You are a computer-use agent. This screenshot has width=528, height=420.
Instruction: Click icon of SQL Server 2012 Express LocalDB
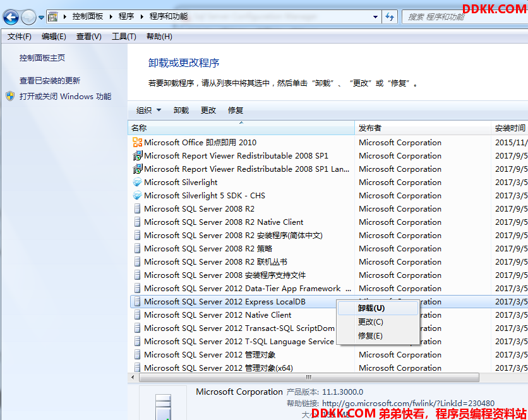pos(138,301)
